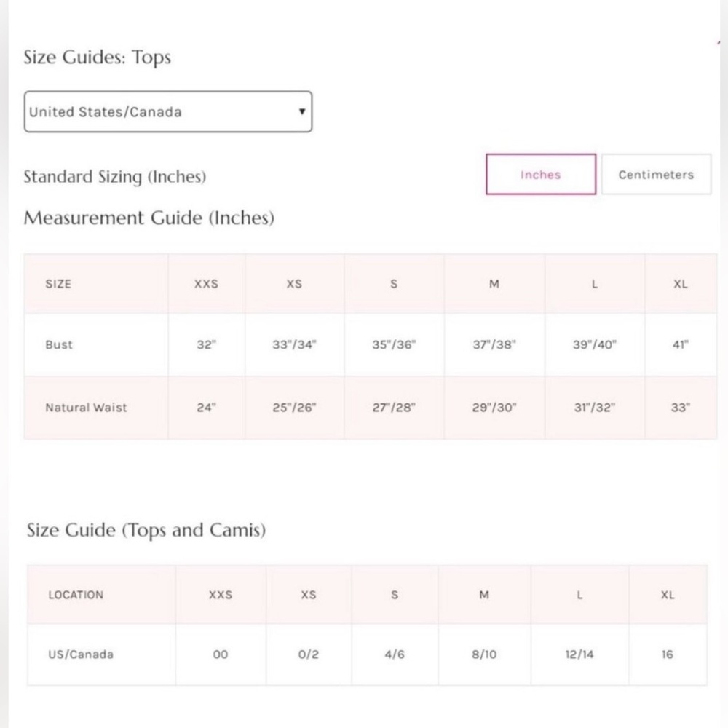Click the Bust row label
Image resolution: width=728 pixels, height=728 pixels.
(59, 345)
